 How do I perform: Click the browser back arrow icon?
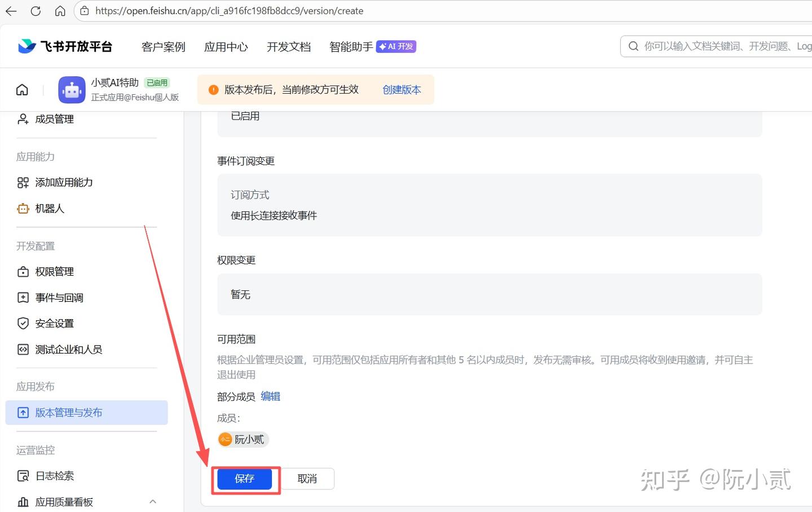(x=11, y=11)
